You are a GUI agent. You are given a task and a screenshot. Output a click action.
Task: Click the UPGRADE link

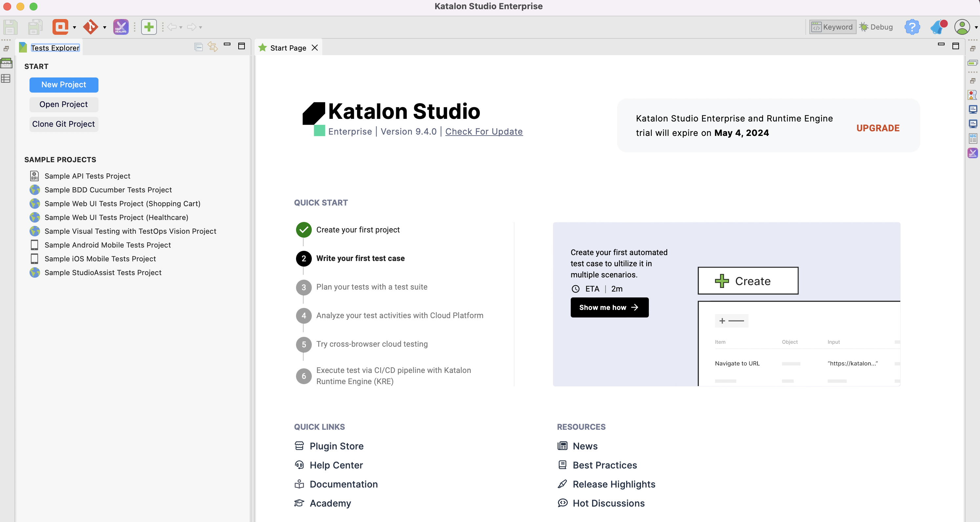[x=878, y=128]
